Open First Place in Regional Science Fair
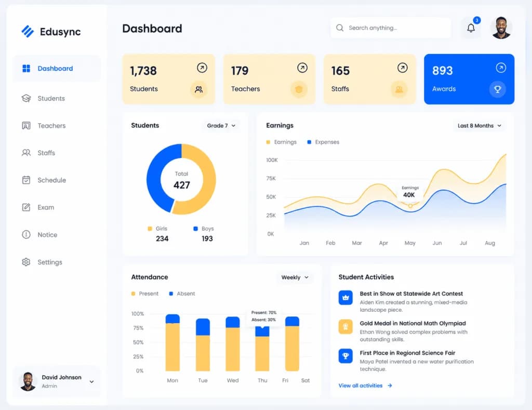The image size is (532, 410). [x=407, y=353]
